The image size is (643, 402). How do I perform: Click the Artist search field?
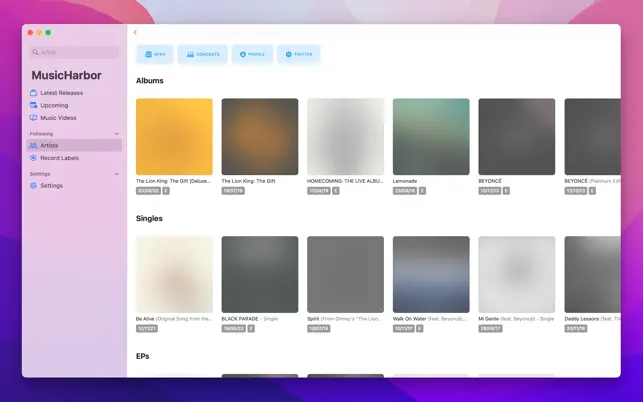click(74, 52)
